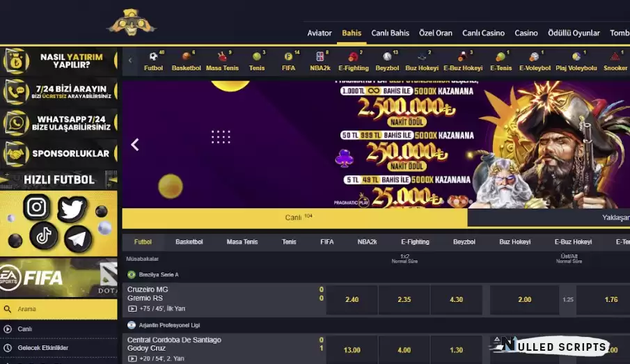630x364 pixels.
Task: Open the Twitter bird icon
Action: click(72, 209)
